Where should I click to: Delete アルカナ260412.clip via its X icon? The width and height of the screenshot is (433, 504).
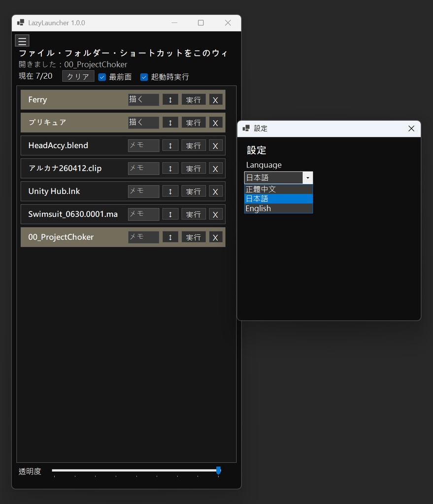[x=215, y=168]
